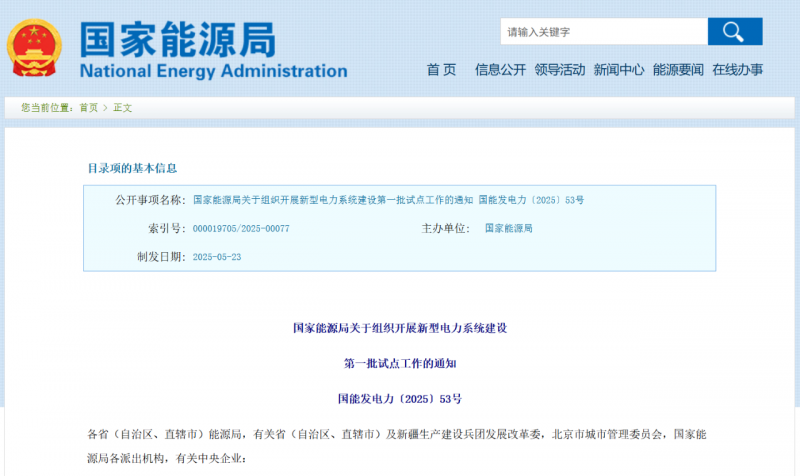Click the index number 000019705/2025-00077
This screenshot has height=476, width=800.
(240, 229)
